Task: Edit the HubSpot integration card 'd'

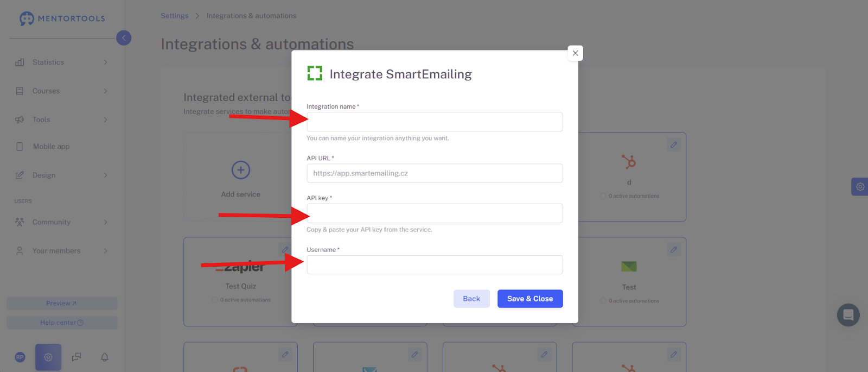Action: [x=673, y=145]
